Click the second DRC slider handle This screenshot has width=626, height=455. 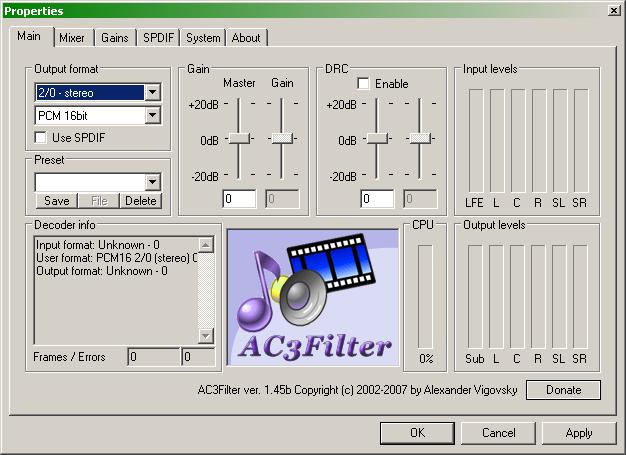420,138
